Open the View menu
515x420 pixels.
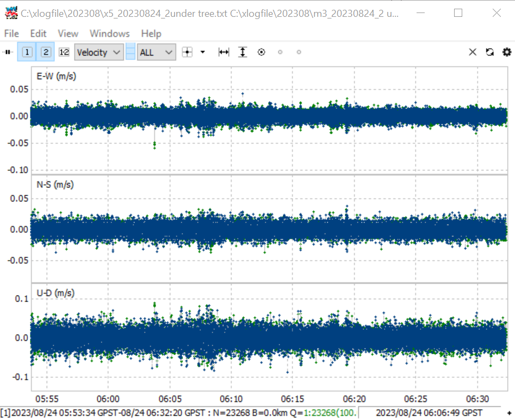pyautogui.click(x=68, y=34)
